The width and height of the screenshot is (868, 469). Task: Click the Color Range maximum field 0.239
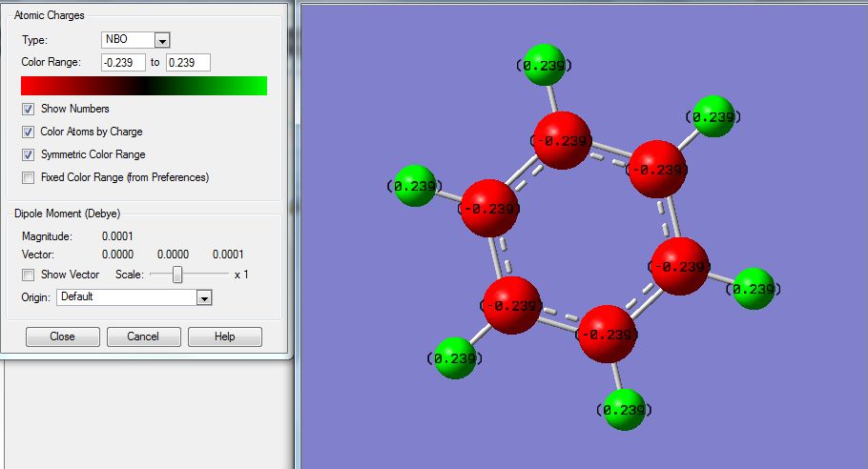click(x=188, y=63)
